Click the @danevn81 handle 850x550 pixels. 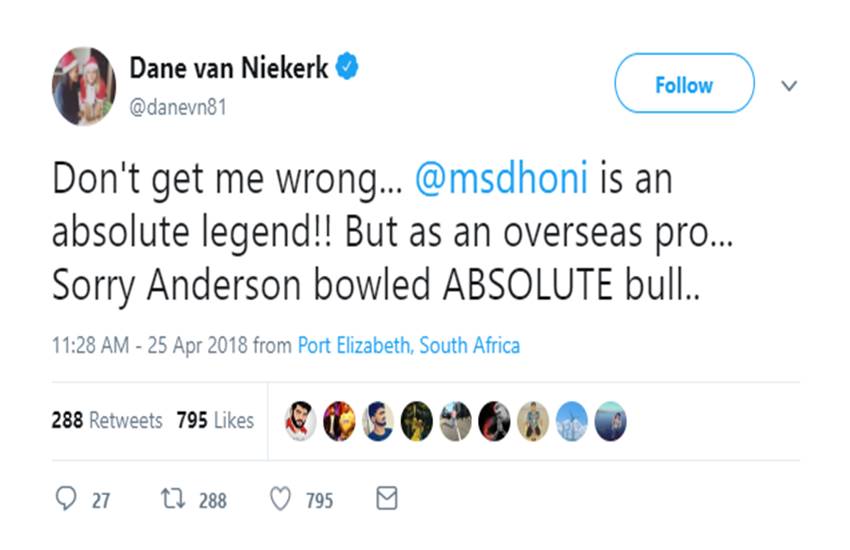coord(178,107)
